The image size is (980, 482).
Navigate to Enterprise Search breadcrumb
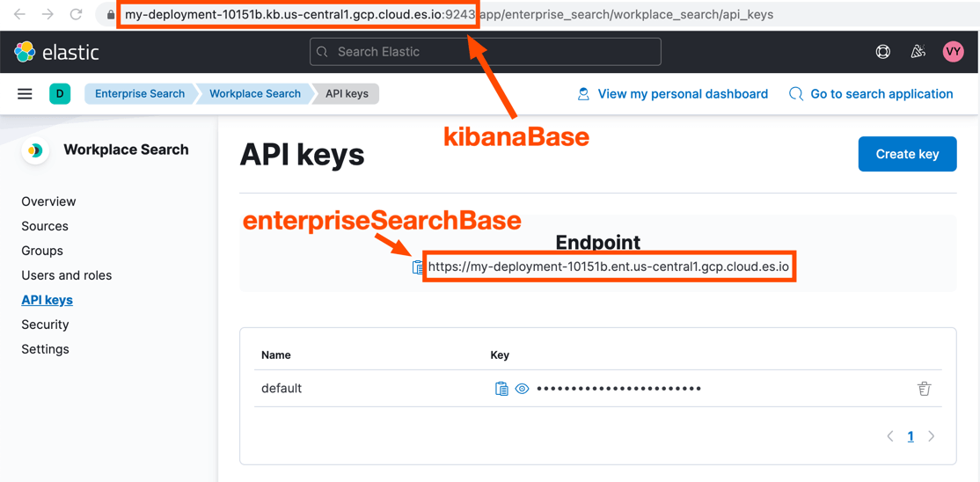click(140, 94)
